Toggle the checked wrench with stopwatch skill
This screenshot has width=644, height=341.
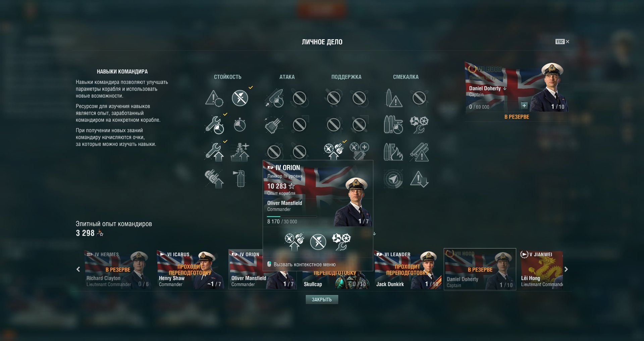click(215, 125)
